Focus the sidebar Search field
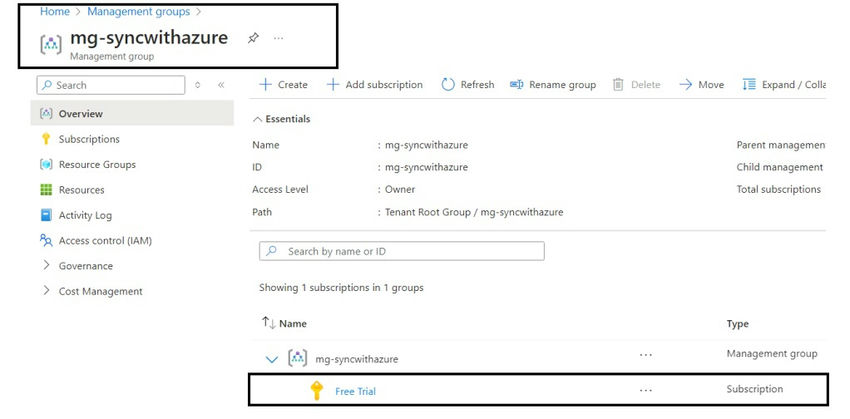 [x=111, y=85]
